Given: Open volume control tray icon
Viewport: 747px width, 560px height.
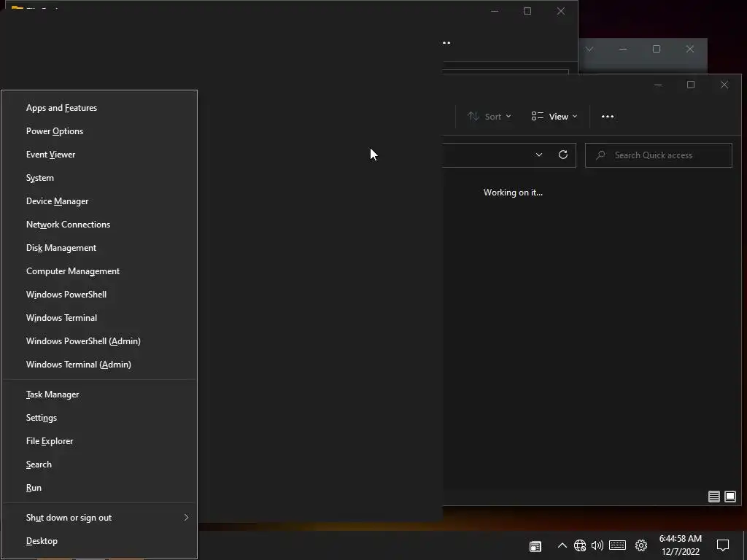Looking at the screenshot, I should [597, 545].
